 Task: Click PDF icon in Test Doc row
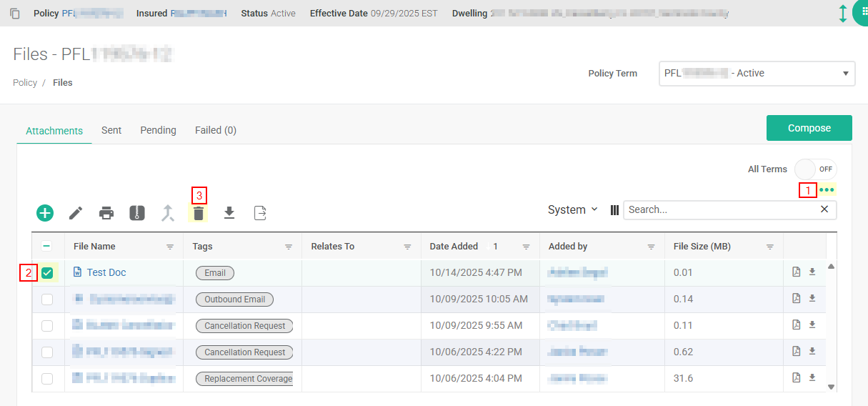coord(797,272)
